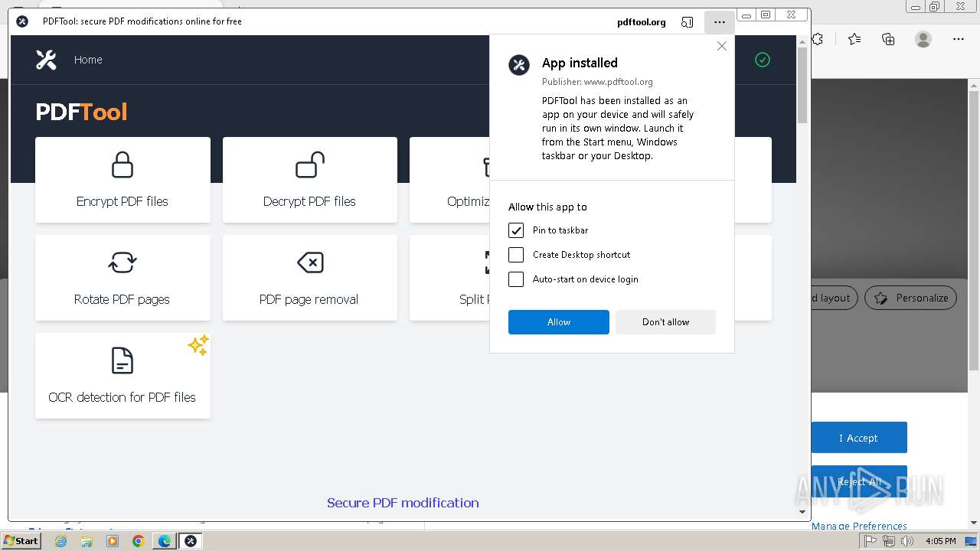Click the vertical scrollbar thumb in PDFTool window
This screenshot has width=980, height=551.
point(802,84)
